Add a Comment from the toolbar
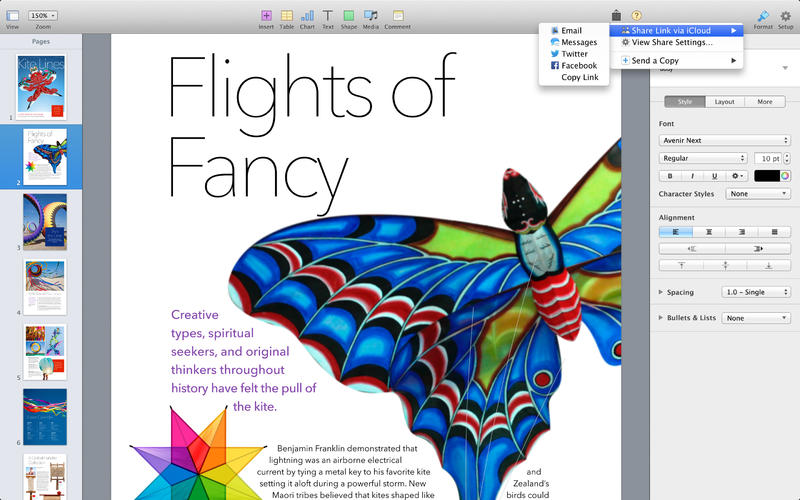Screen dimensions: 800x500 pyautogui.click(x=398, y=16)
